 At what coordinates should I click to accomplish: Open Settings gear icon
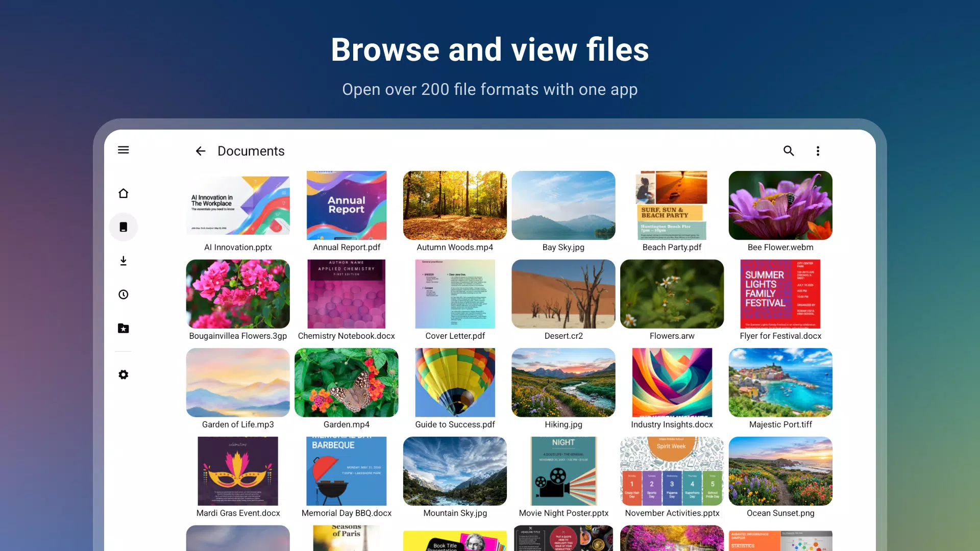tap(124, 374)
